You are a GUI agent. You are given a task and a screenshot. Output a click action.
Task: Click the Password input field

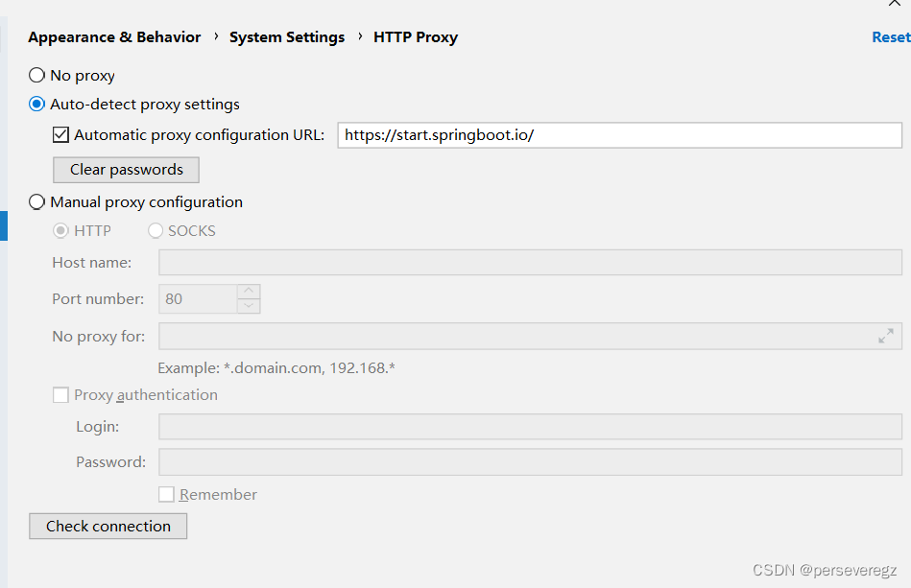click(528, 461)
